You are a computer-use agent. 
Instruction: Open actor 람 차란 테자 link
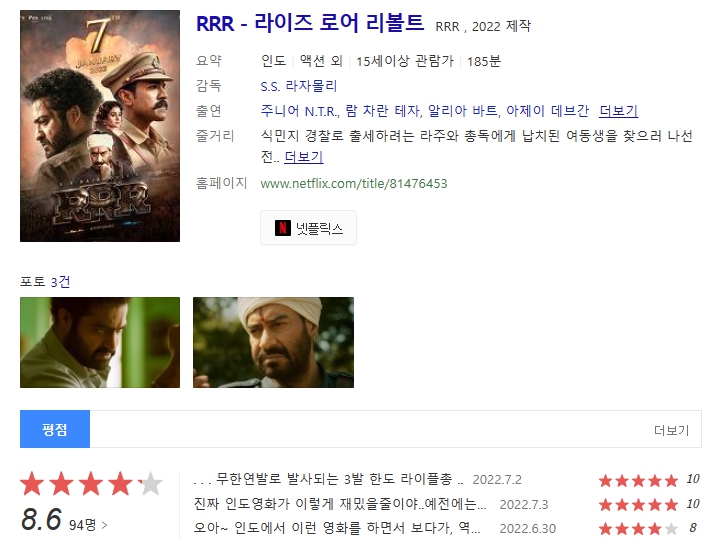coord(385,111)
